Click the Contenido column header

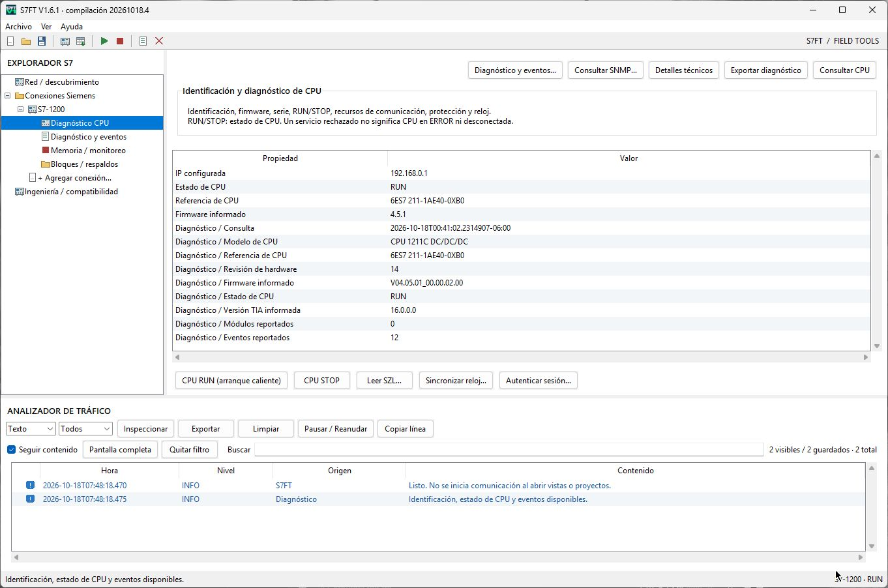[635, 471]
